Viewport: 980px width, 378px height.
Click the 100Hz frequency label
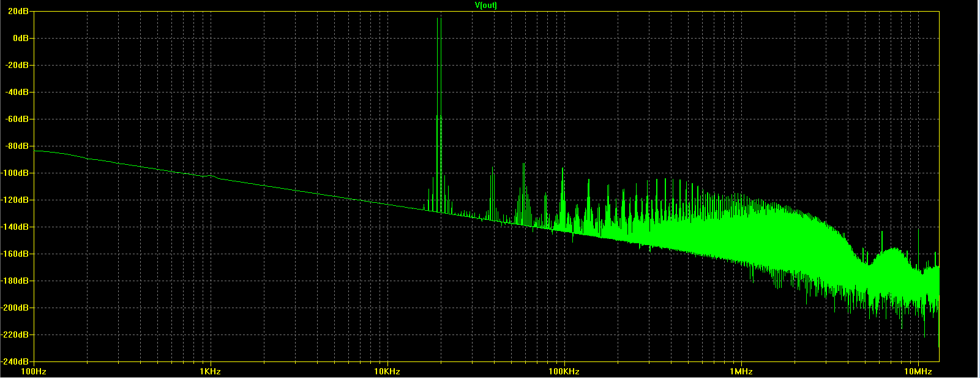click(34, 372)
